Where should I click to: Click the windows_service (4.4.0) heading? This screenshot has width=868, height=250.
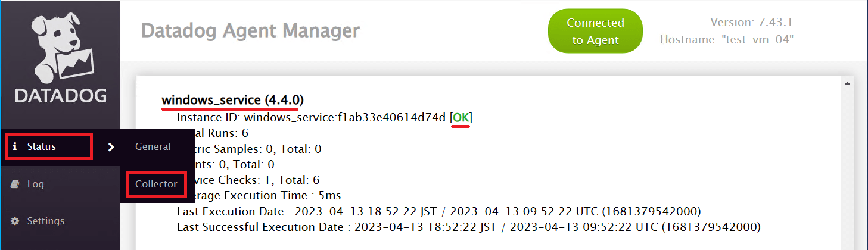click(234, 99)
